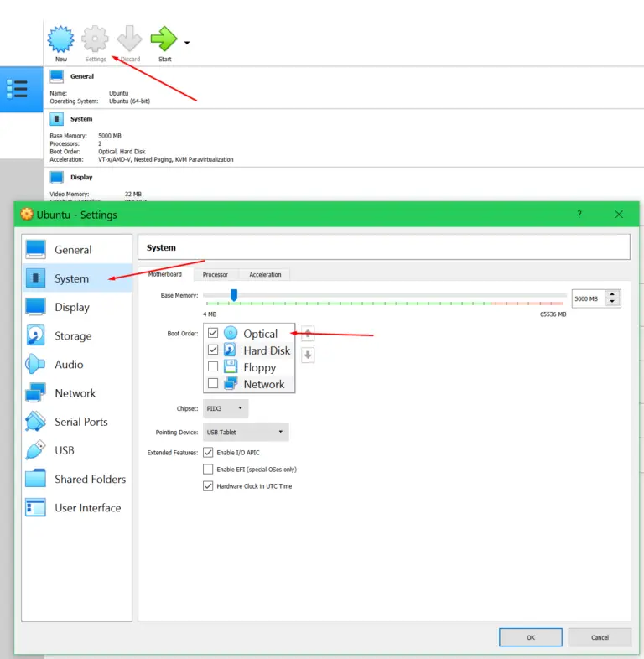The height and width of the screenshot is (659, 644).
Task: Switch to the Acceleration tab
Action: pyautogui.click(x=265, y=274)
